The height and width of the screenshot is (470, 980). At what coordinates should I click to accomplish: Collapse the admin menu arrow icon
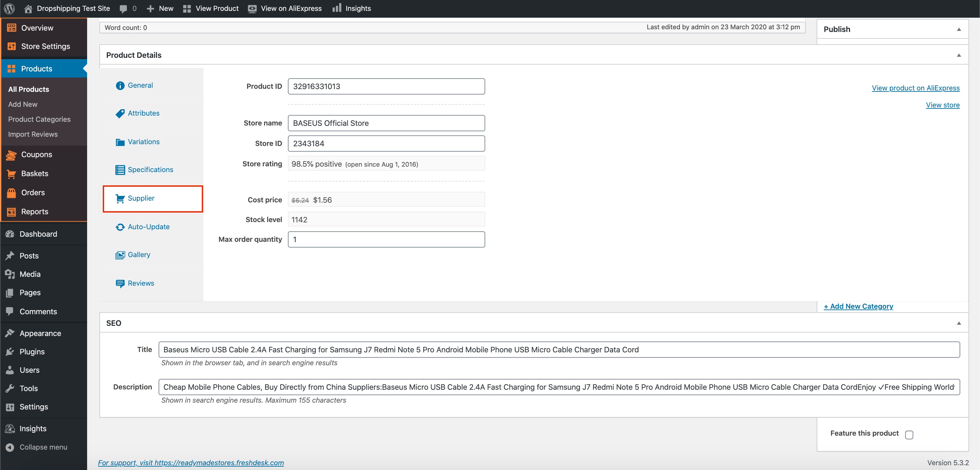pyautogui.click(x=10, y=447)
